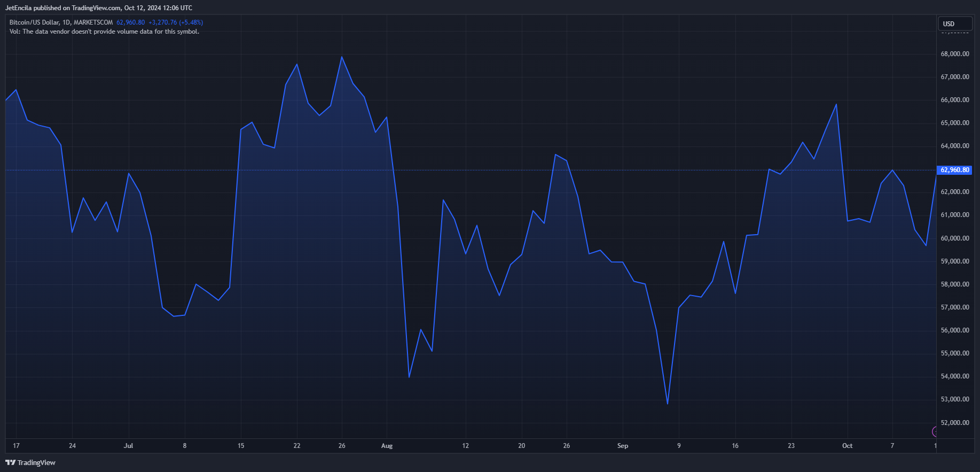Click the purple event marker circle icon
The width and height of the screenshot is (980, 472).
coord(935,431)
